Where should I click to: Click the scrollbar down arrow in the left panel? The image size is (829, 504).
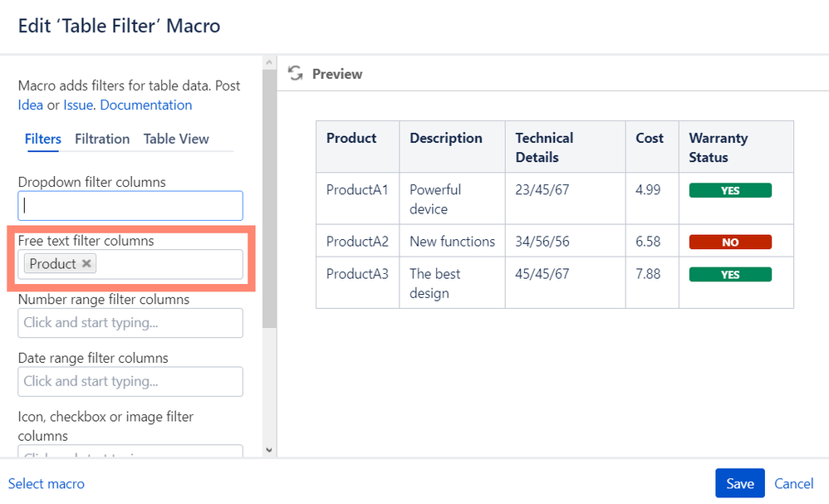[268, 449]
